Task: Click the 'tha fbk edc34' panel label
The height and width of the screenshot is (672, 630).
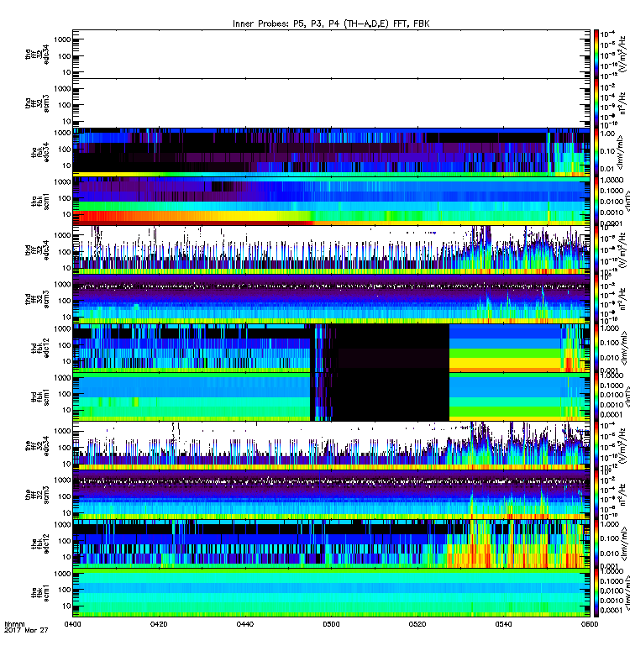Action: click(39, 153)
